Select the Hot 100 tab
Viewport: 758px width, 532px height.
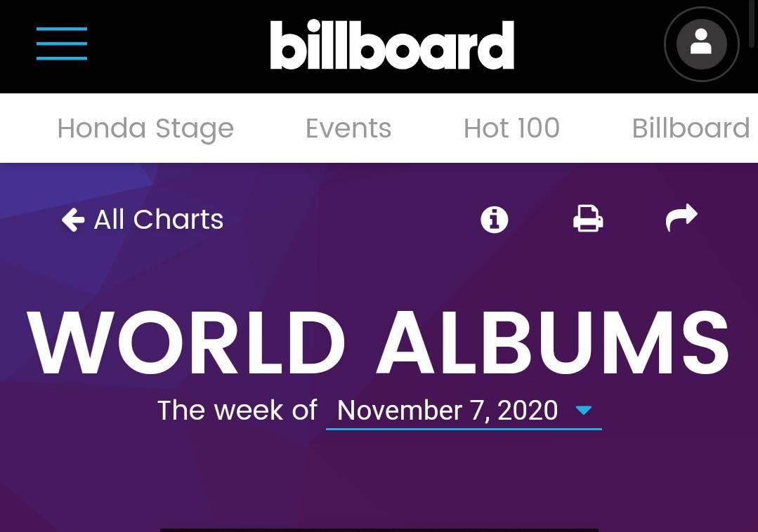511,128
